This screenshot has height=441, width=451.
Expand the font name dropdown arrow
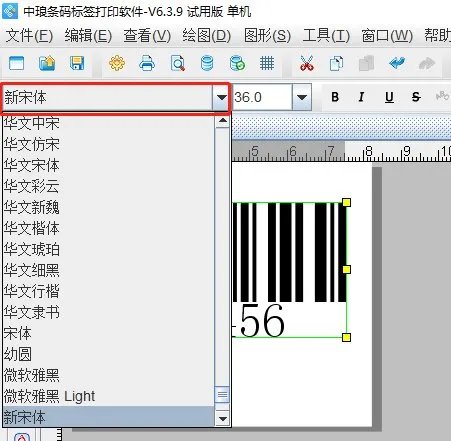coord(221,97)
